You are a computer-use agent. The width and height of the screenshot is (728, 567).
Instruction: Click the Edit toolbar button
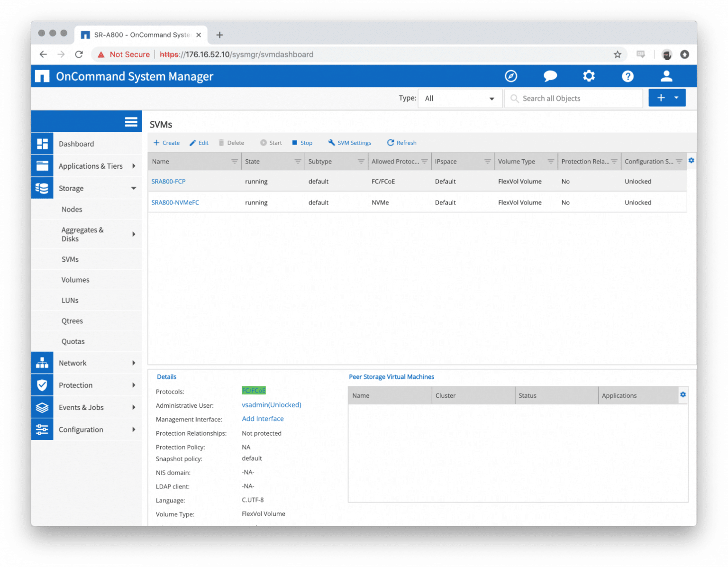[199, 143]
